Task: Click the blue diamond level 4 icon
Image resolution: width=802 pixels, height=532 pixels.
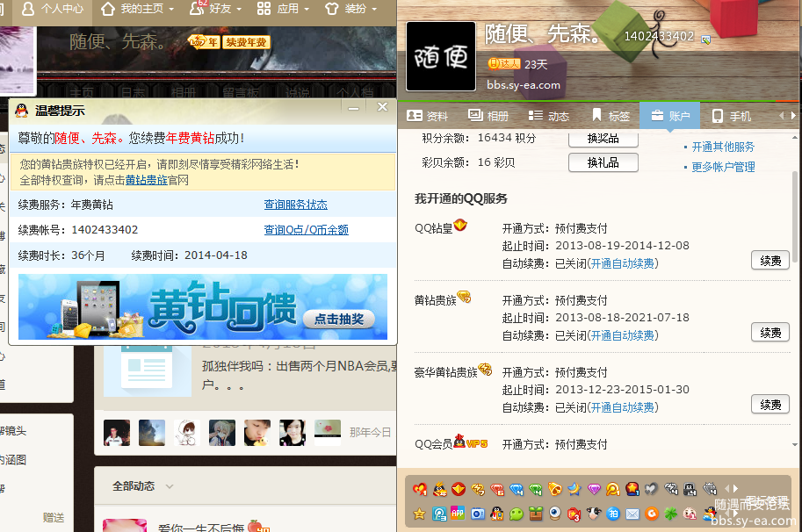Action: 517,489
